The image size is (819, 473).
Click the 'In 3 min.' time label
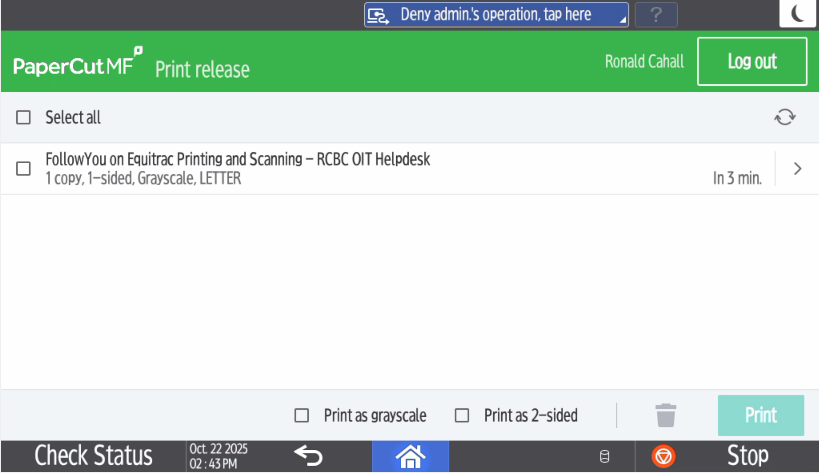(737, 179)
